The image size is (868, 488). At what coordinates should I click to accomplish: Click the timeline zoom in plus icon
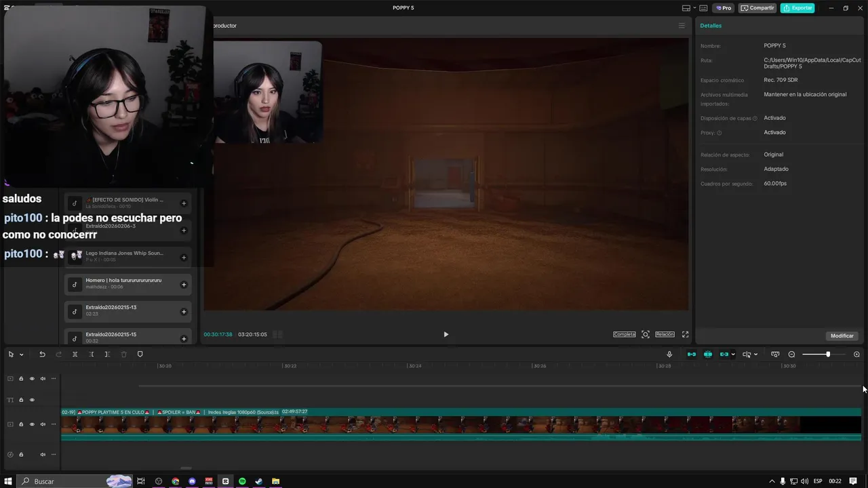coord(856,354)
